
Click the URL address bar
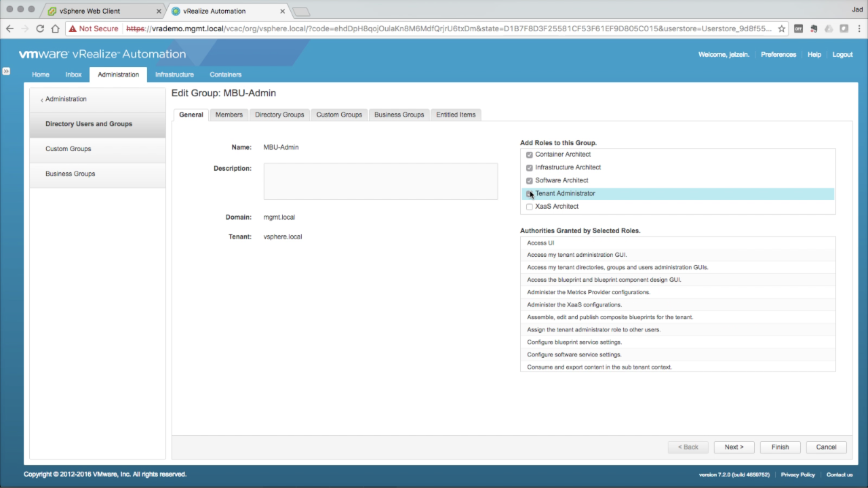click(x=448, y=28)
